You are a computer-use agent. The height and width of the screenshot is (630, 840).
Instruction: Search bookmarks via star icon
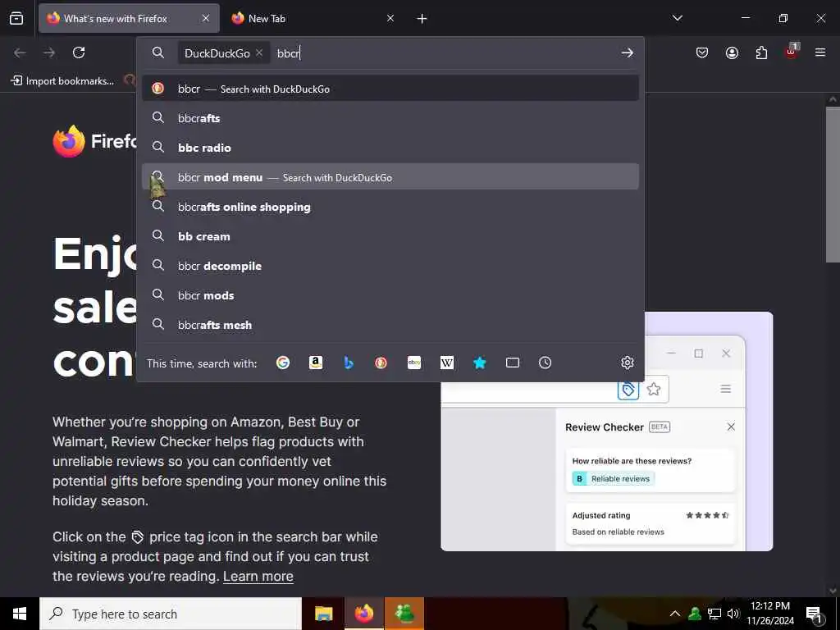479,363
